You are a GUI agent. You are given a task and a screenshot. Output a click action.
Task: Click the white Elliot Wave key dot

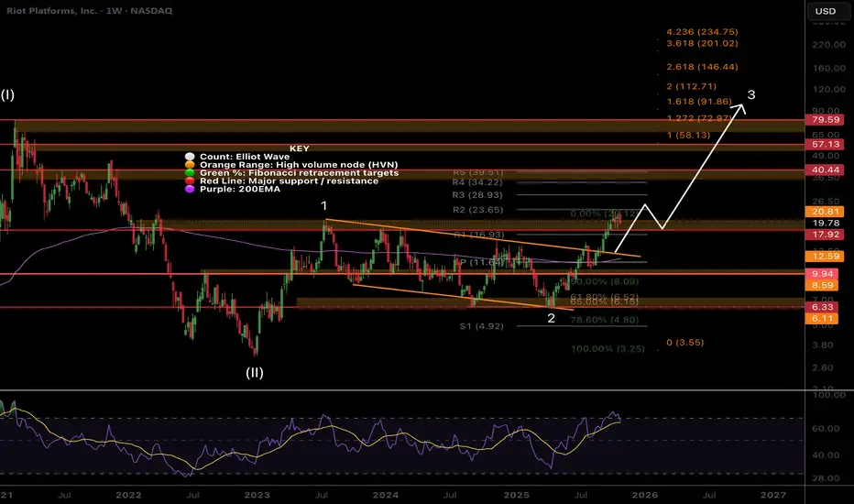[189, 157]
